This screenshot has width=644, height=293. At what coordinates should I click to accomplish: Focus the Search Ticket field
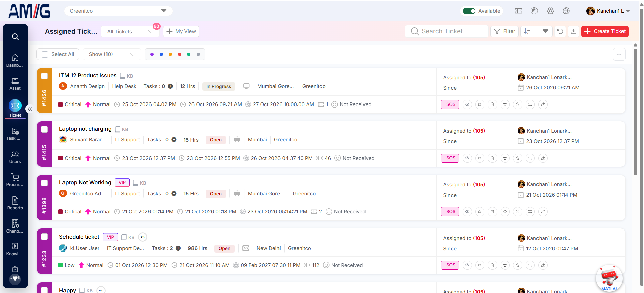coord(447,31)
